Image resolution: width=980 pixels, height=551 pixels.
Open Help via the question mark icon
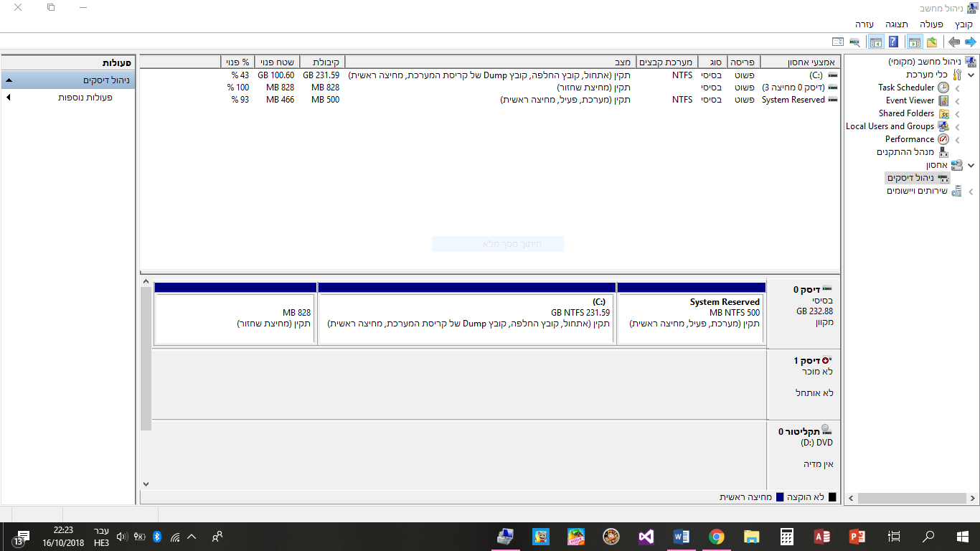pos(894,42)
